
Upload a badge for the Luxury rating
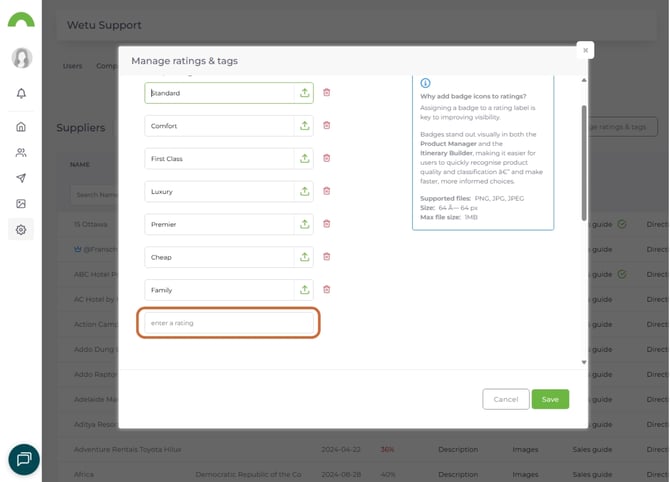click(304, 191)
